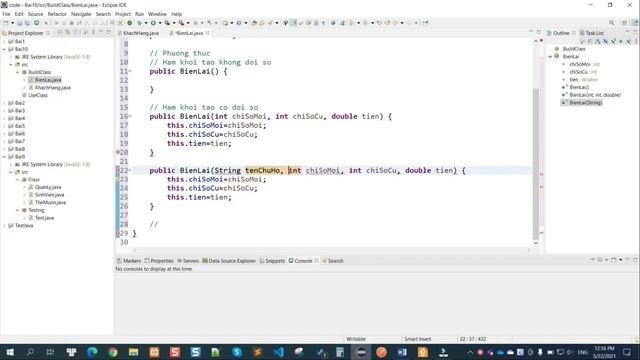
Task: Select UseClass package in Project Explorer
Action: tap(38, 95)
